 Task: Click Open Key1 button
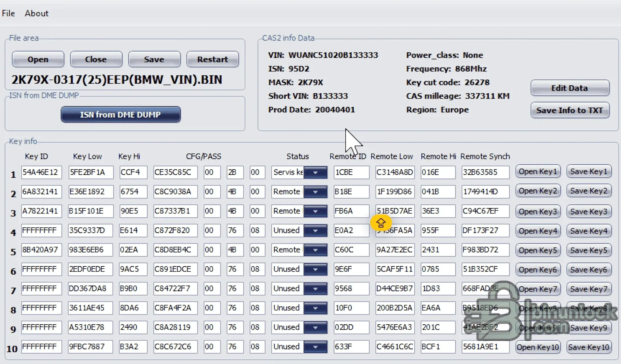(x=538, y=172)
